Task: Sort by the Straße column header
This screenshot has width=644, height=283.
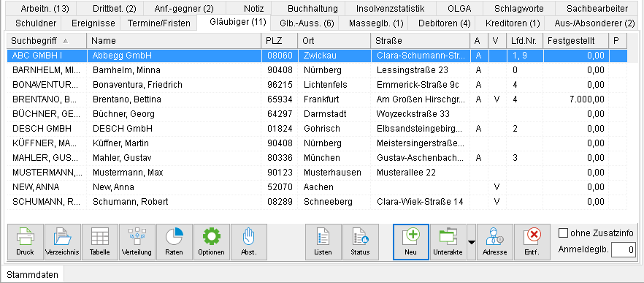Action: [420, 41]
